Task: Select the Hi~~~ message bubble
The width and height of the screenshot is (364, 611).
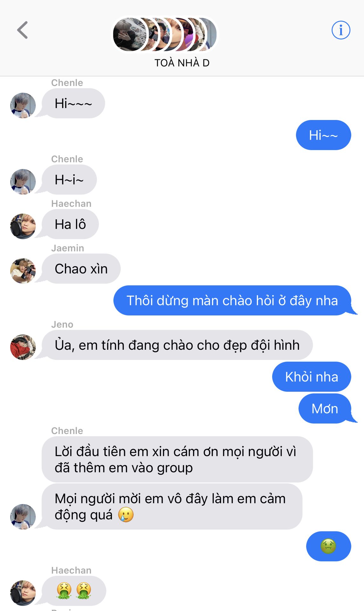Action: [x=73, y=103]
